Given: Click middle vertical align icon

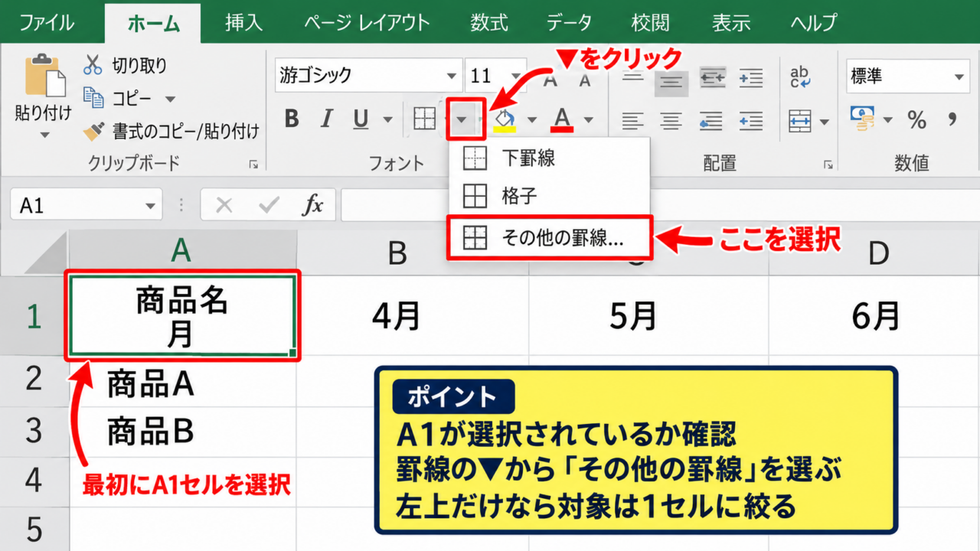Looking at the screenshot, I should click(x=671, y=82).
